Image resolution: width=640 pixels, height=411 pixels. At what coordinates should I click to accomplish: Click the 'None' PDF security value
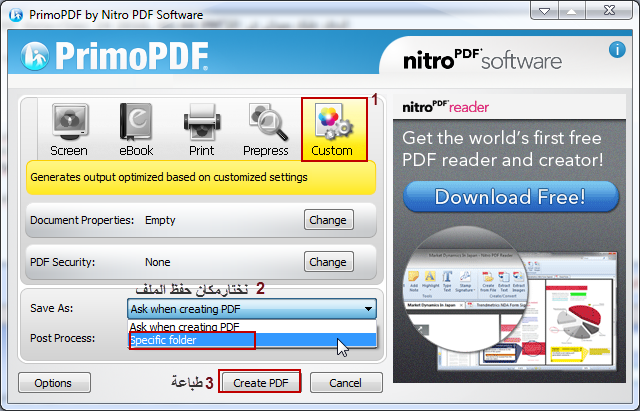tap(158, 262)
